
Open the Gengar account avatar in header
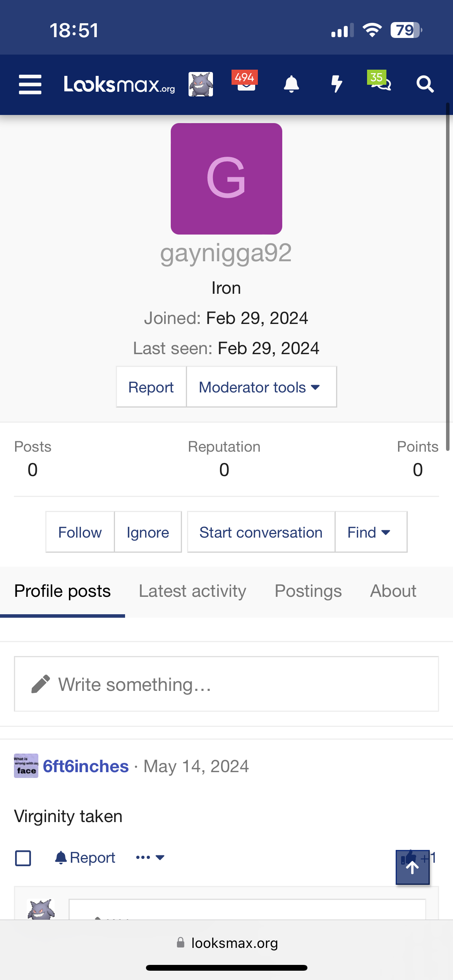(201, 84)
